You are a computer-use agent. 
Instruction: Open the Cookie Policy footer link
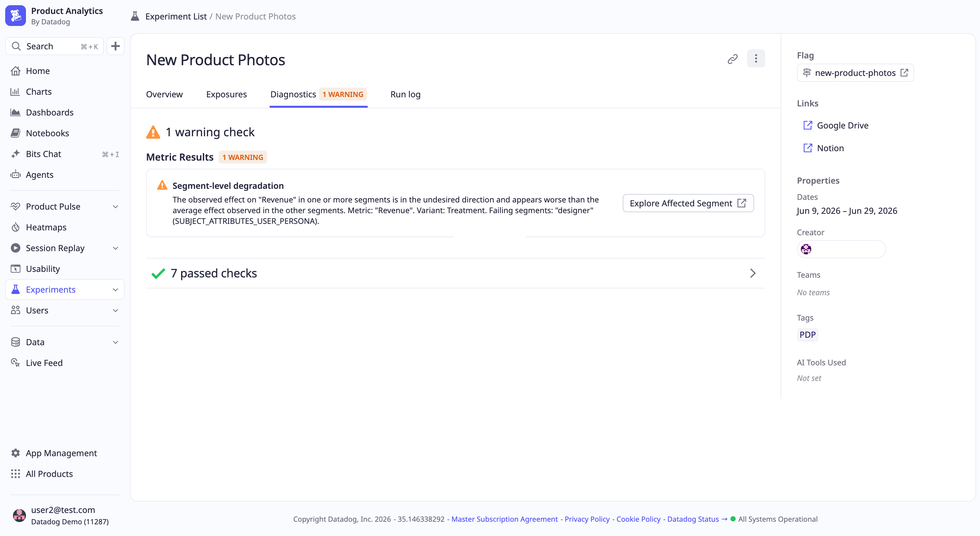pos(638,519)
